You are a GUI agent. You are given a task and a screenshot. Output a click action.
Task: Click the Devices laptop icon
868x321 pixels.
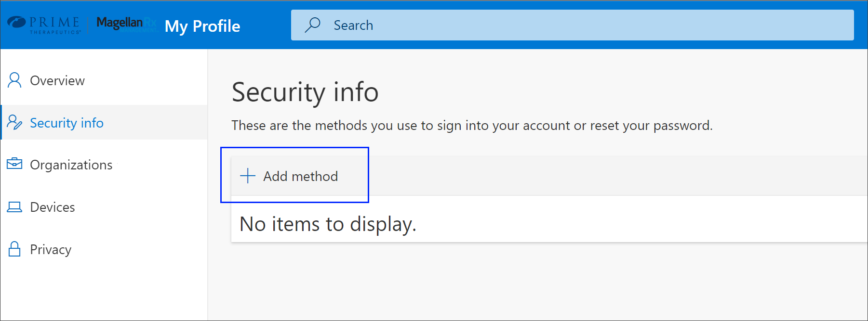(14, 207)
